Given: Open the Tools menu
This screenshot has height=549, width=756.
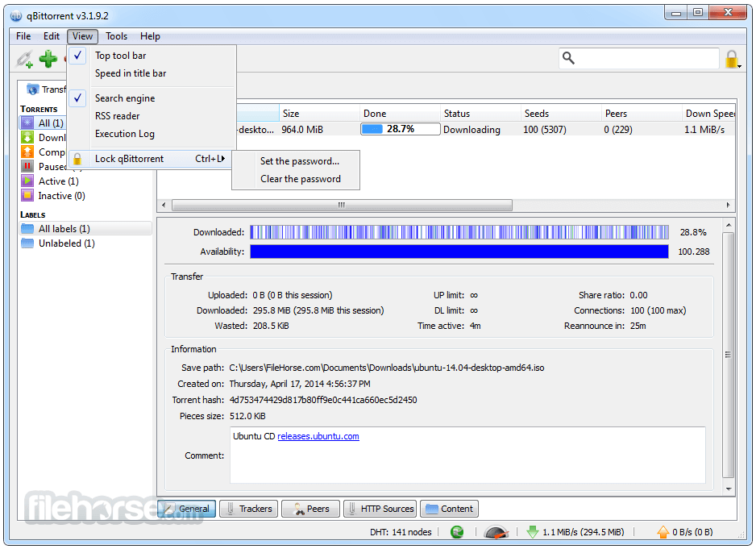Looking at the screenshot, I should point(116,36).
